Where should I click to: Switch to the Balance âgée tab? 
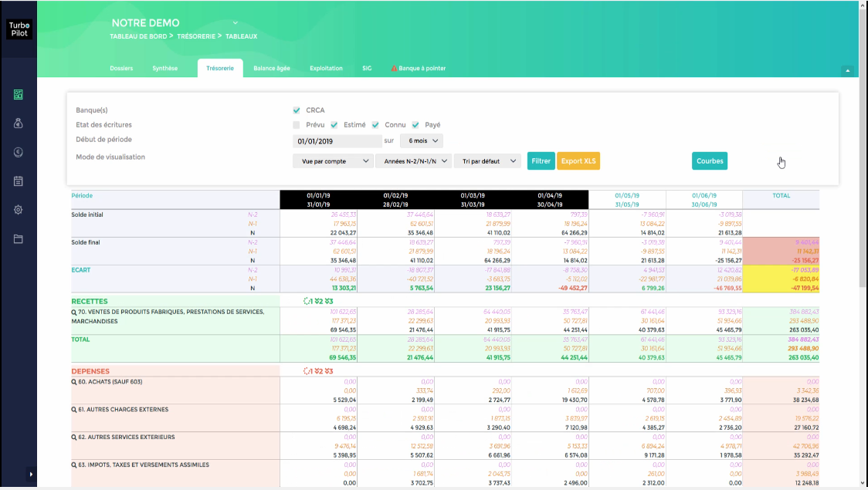tap(272, 69)
